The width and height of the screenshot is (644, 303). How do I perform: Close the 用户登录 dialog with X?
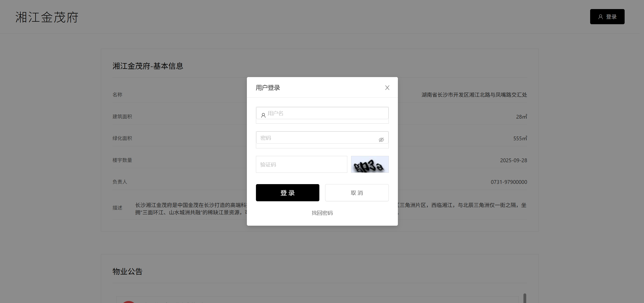click(x=387, y=88)
